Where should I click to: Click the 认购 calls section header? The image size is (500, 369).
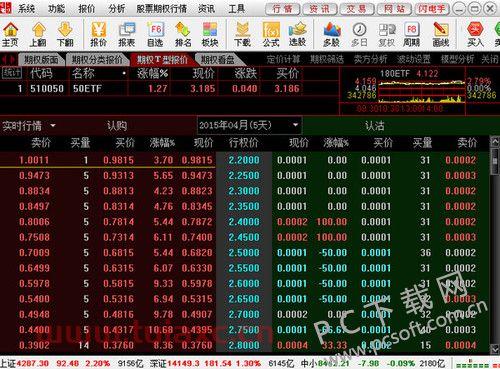coord(117,126)
